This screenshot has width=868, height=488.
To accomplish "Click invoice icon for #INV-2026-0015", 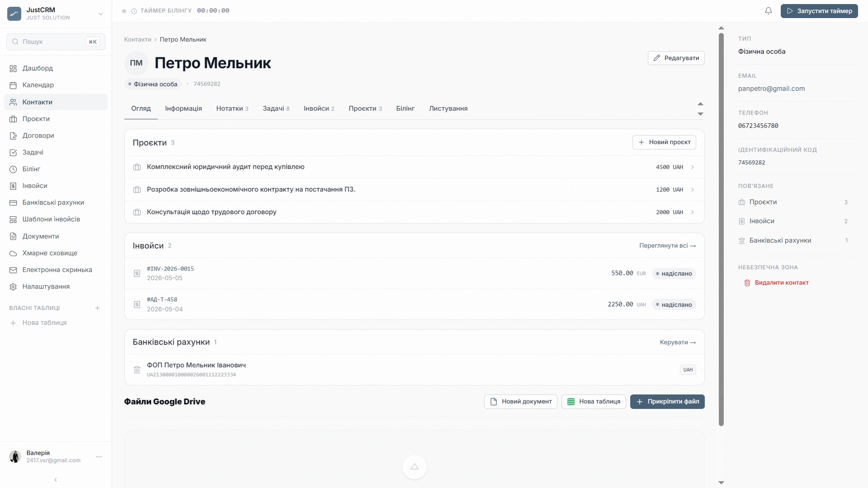I will coord(137,273).
